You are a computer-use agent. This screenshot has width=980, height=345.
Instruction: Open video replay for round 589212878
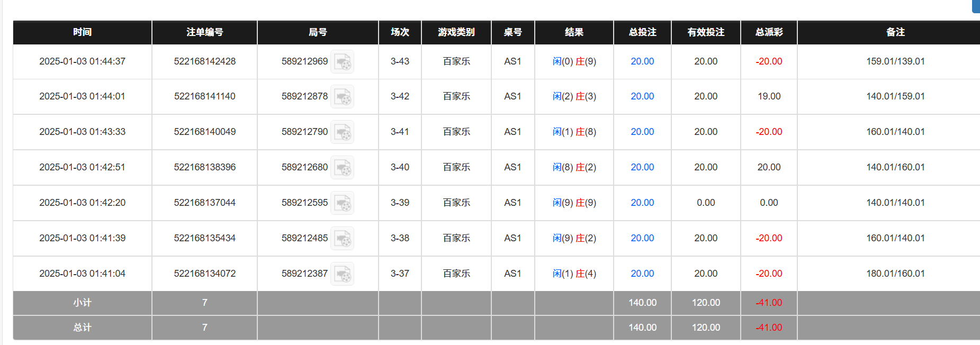point(342,96)
